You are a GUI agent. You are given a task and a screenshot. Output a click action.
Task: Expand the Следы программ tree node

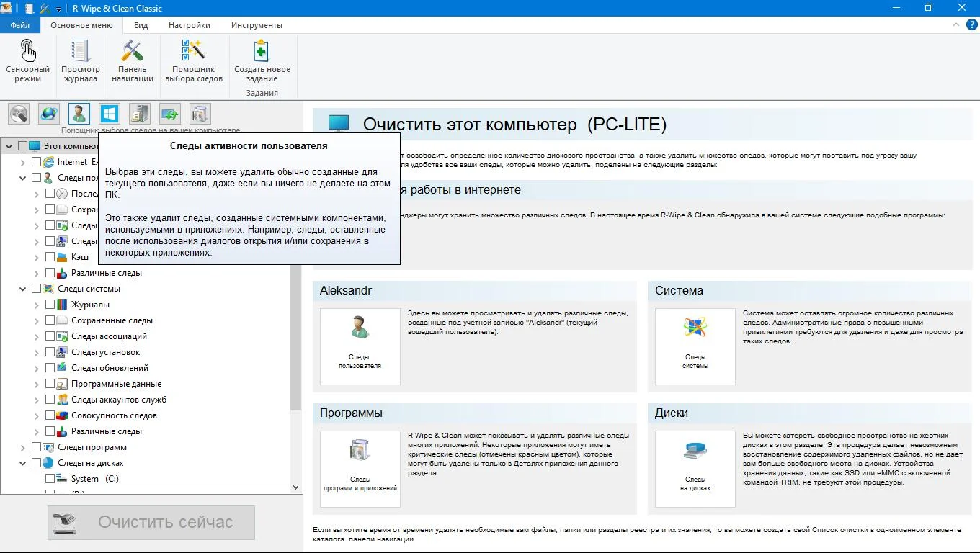tap(23, 447)
